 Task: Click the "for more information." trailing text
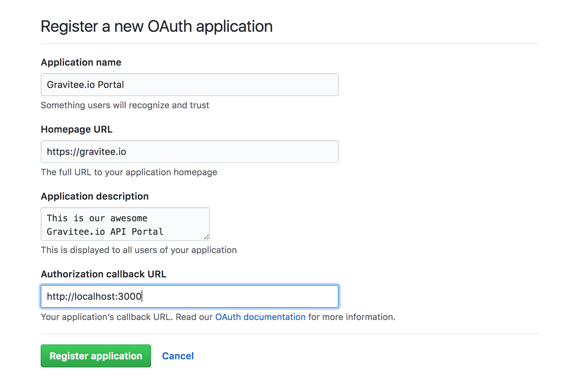point(352,317)
